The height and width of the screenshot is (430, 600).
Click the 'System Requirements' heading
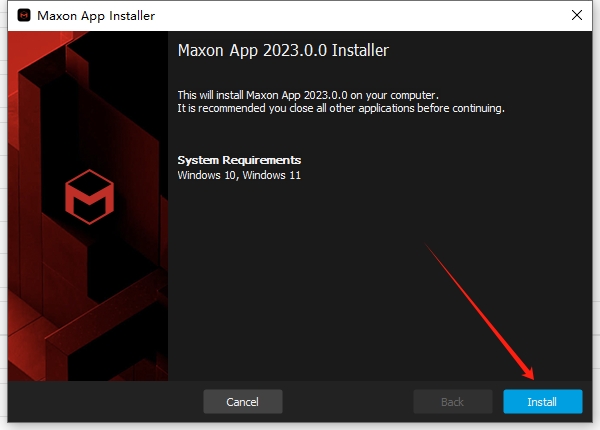(239, 160)
